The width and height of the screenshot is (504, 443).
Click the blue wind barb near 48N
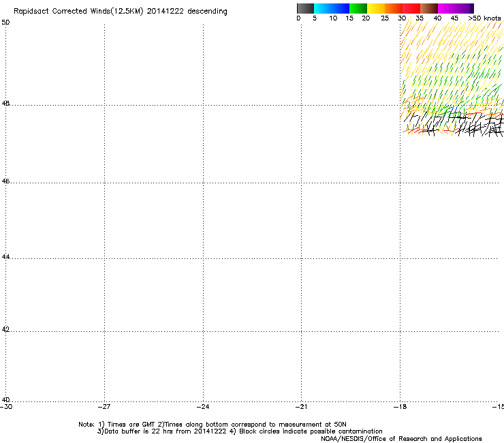click(454, 110)
